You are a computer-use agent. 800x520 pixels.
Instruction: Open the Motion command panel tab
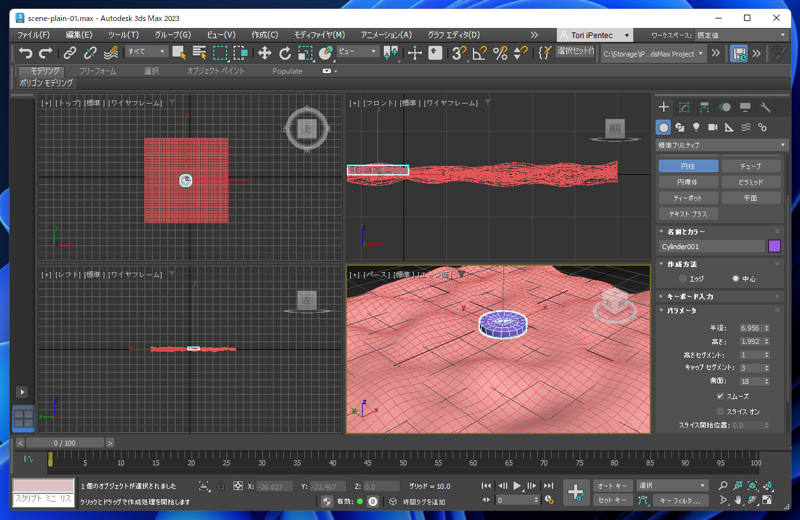pos(724,107)
